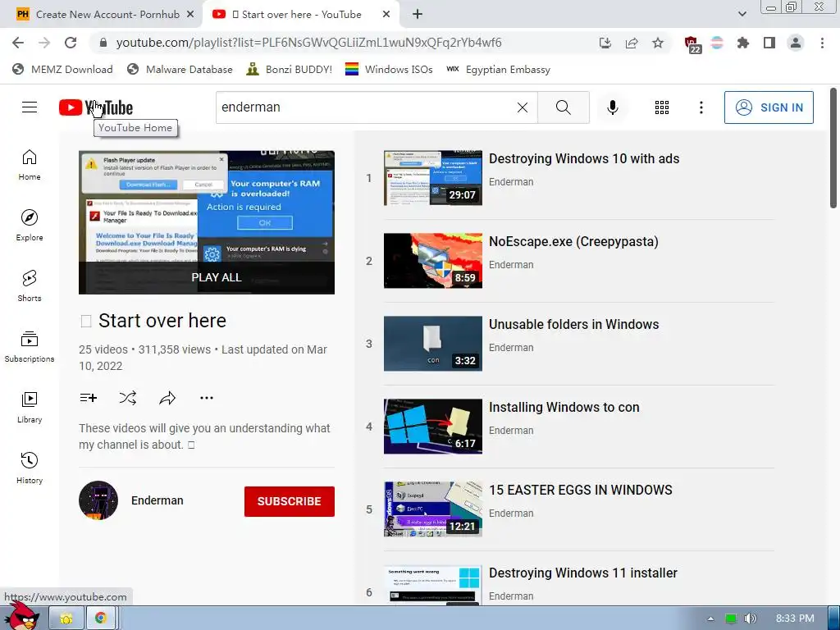Screen dimensions: 840x630
Task: Toggle Chrome side panel
Action: pos(769,43)
